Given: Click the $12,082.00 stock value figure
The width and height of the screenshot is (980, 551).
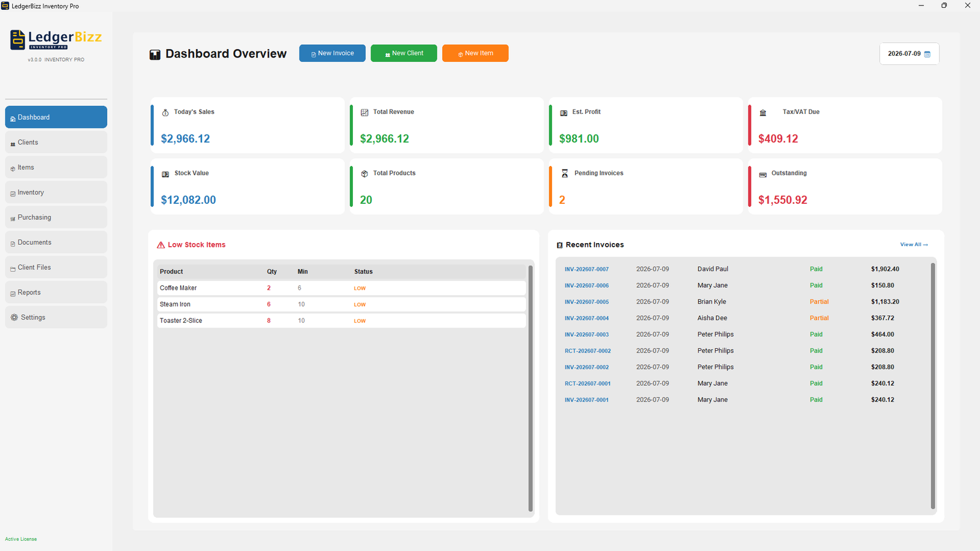Looking at the screenshot, I should [x=188, y=200].
